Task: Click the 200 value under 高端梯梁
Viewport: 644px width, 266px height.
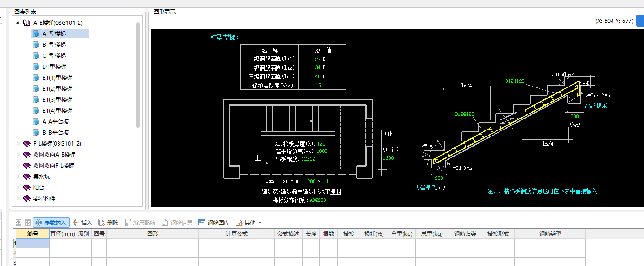Action: coord(575,116)
